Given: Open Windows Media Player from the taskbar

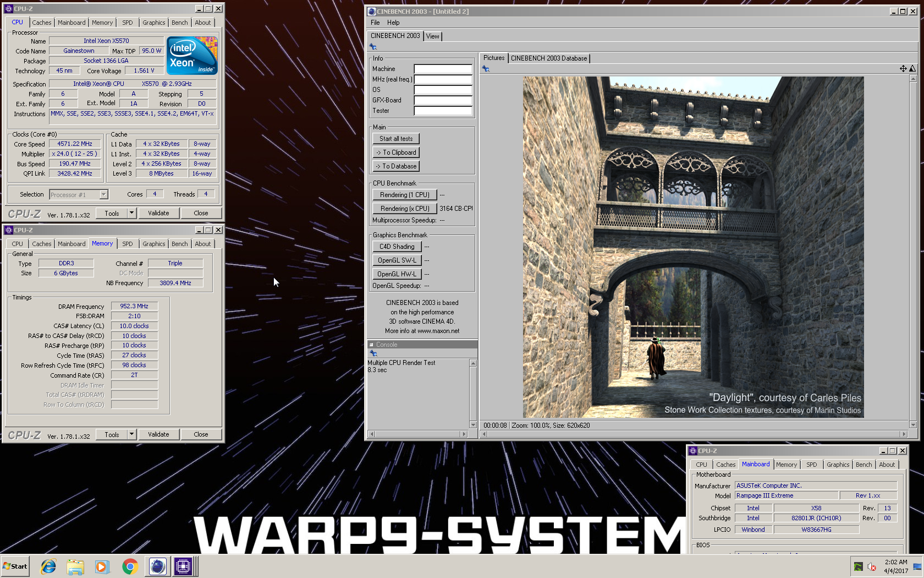Looking at the screenshot, I should pos(102,566).
